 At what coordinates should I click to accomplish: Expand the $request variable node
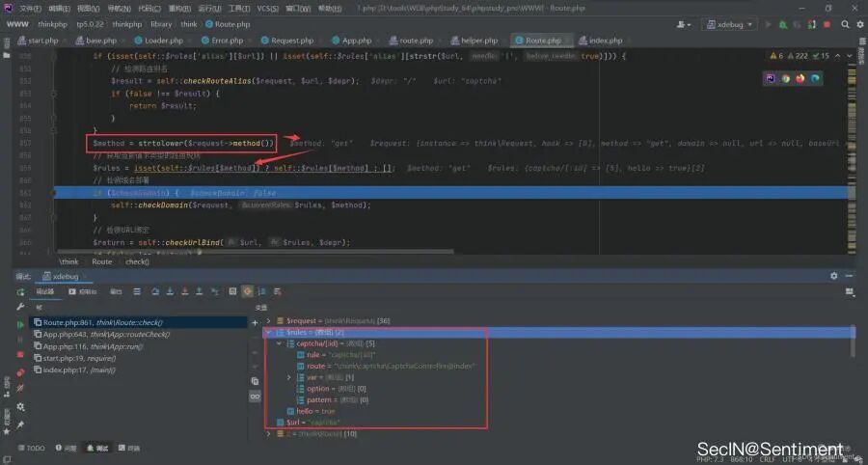[268, 320]
